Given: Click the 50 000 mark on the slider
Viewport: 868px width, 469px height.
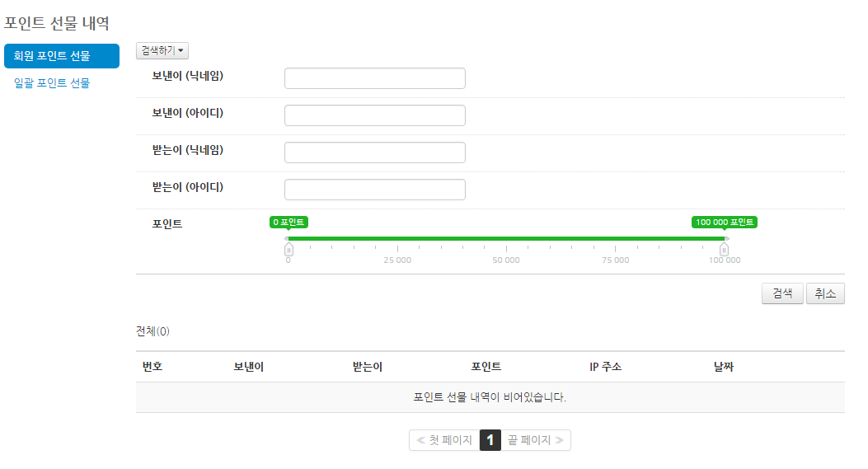Looking at the screenshot, I should click(x=506, y=260).
